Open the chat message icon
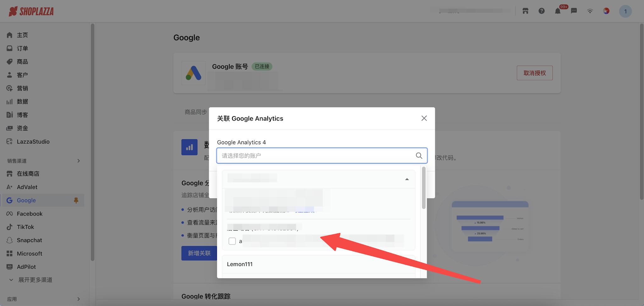The width and height of the screenshot is (644, 306). click(x=574, y=11)
